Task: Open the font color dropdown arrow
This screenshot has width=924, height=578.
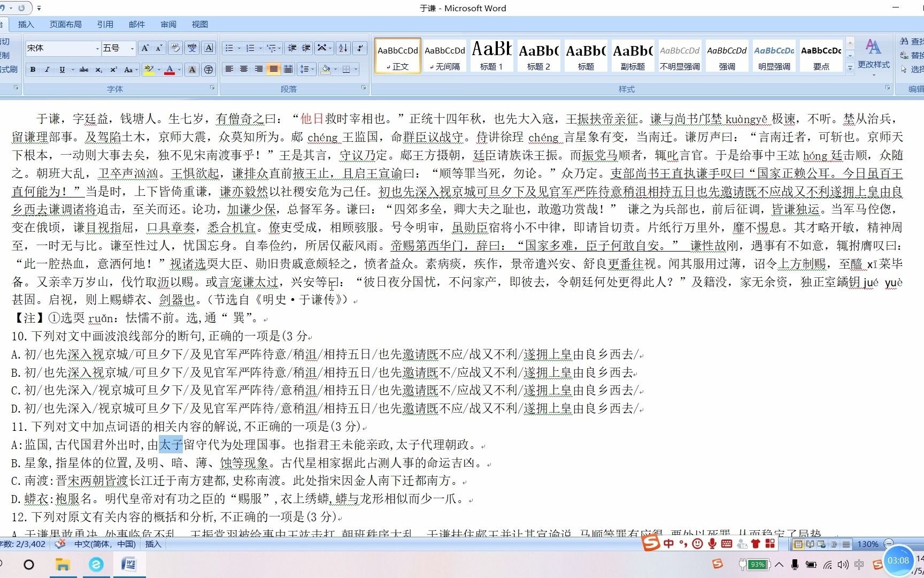Action: coord(179,70)
